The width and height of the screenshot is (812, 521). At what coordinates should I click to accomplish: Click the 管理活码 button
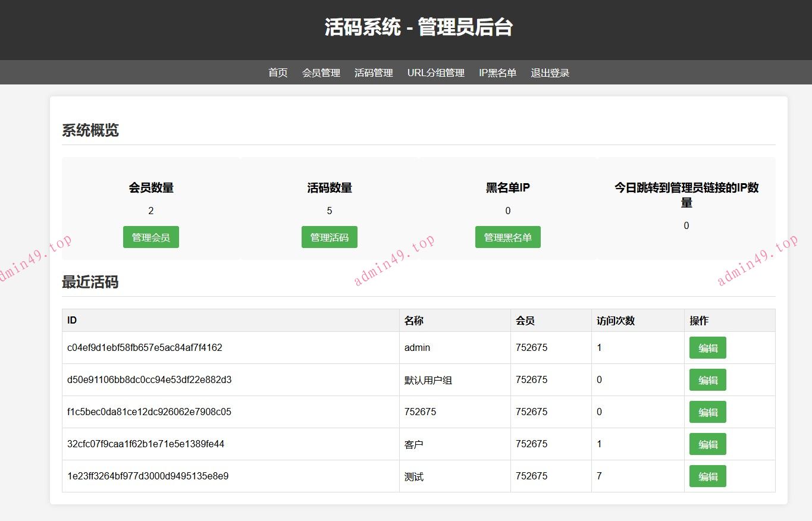(x=329, y=237)
